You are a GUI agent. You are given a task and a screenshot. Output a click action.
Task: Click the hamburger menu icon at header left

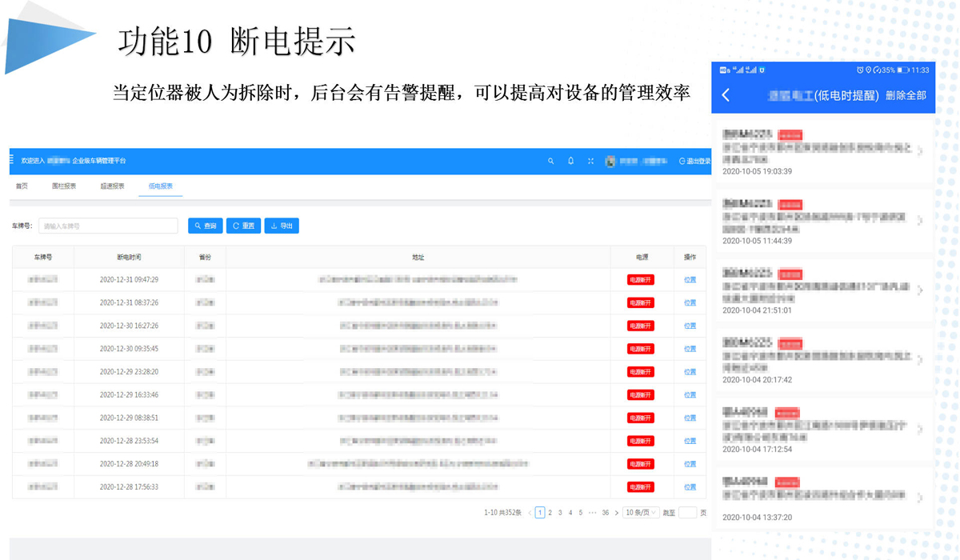pyautogui.click(x=11, y=160)
